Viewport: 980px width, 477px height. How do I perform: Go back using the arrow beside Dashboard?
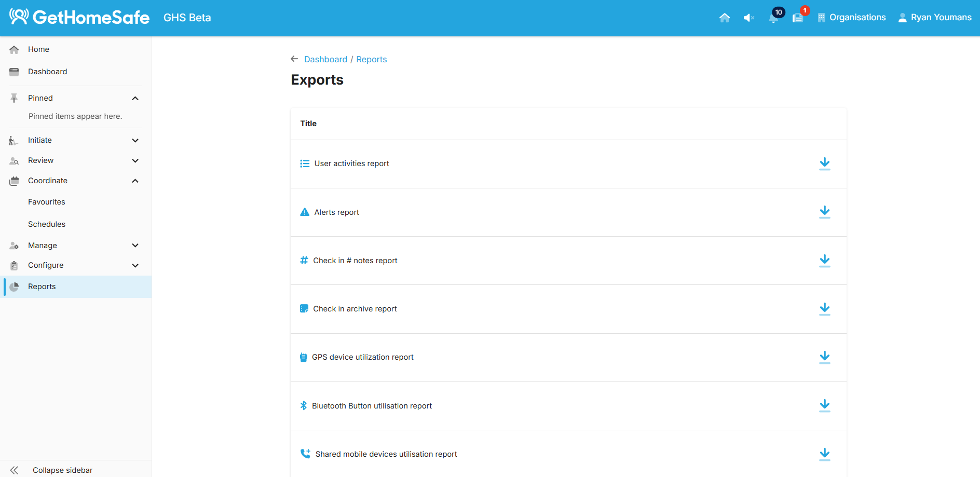click(294, 59)
